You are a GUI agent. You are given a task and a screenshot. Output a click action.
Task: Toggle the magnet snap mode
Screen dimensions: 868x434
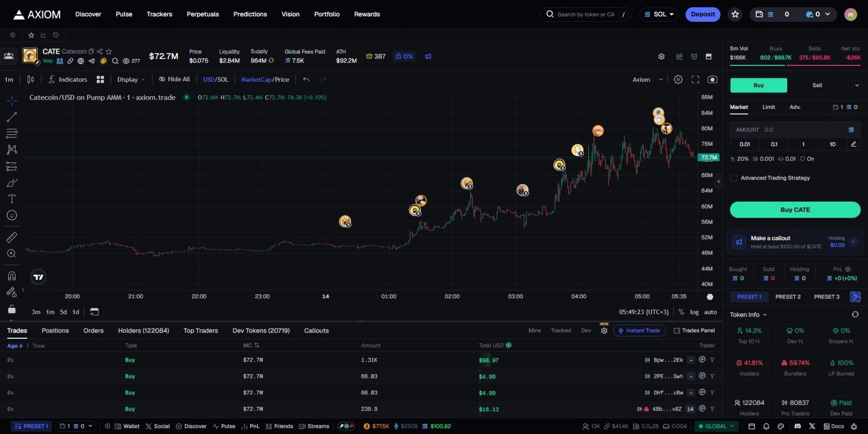pos(12,276)
